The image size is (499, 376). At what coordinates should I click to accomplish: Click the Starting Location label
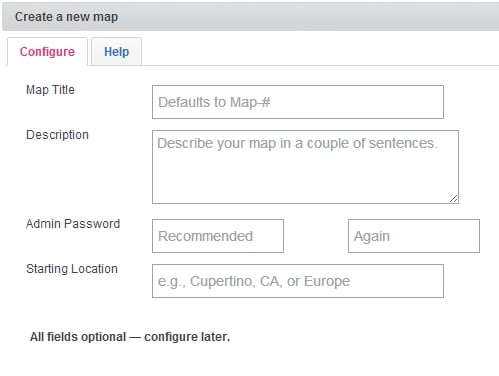click(72, 269)
